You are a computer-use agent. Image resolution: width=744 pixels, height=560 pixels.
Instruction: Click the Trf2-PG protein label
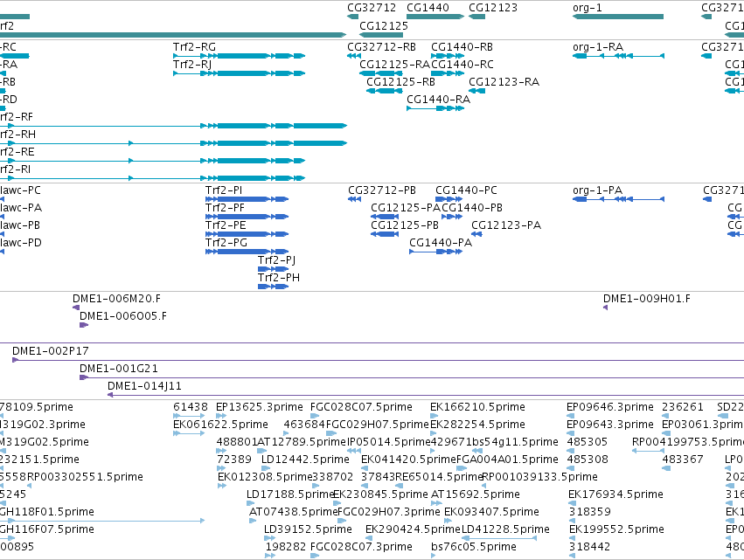226,243
